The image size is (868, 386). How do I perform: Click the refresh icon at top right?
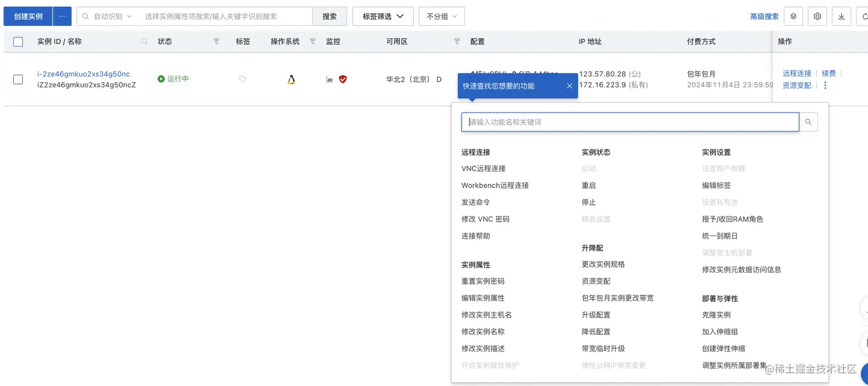pyautogui.click(x=863, y=17)
